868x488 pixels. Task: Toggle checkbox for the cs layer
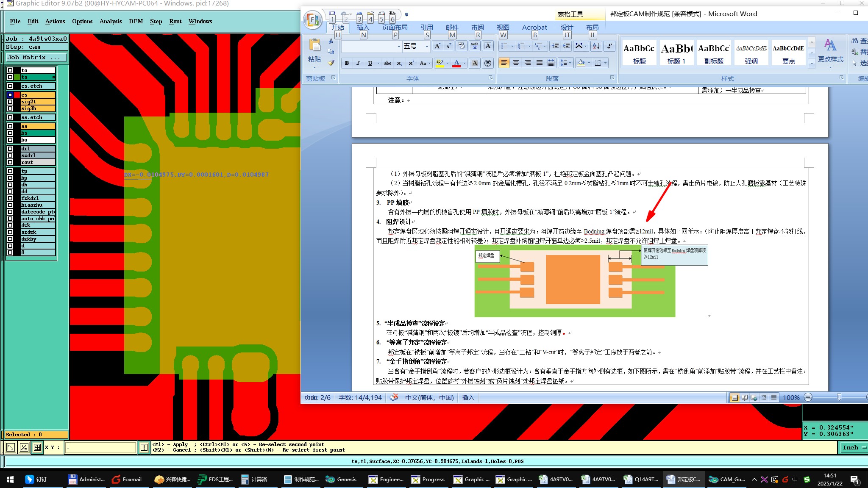pyautogui.click(x=10, y=95)
